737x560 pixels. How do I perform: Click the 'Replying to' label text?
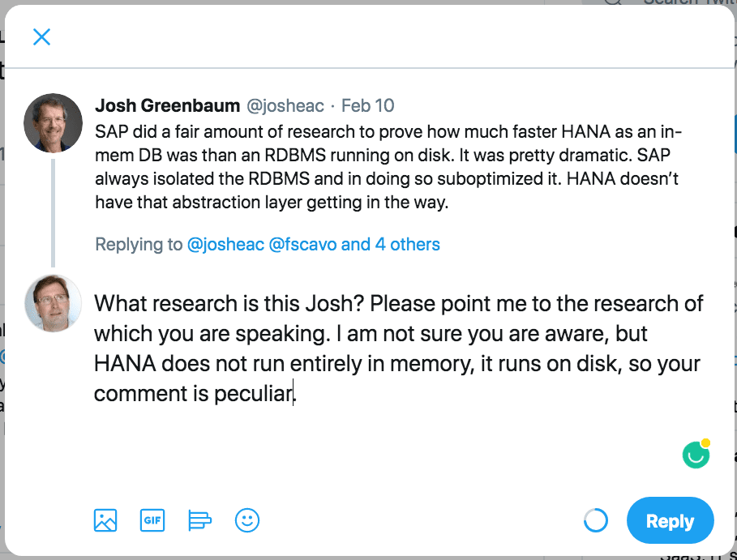[x=139, y=244]
